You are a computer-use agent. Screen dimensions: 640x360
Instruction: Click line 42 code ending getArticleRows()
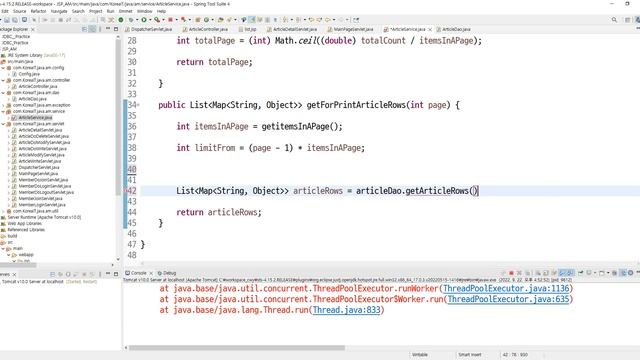point(327,191)
